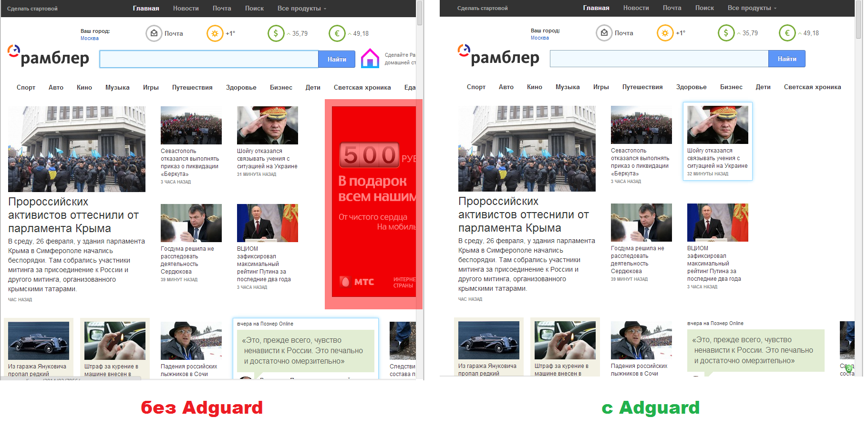Click 'Москва' city link in left window
The image size is (868, 428).
(90, 39)
